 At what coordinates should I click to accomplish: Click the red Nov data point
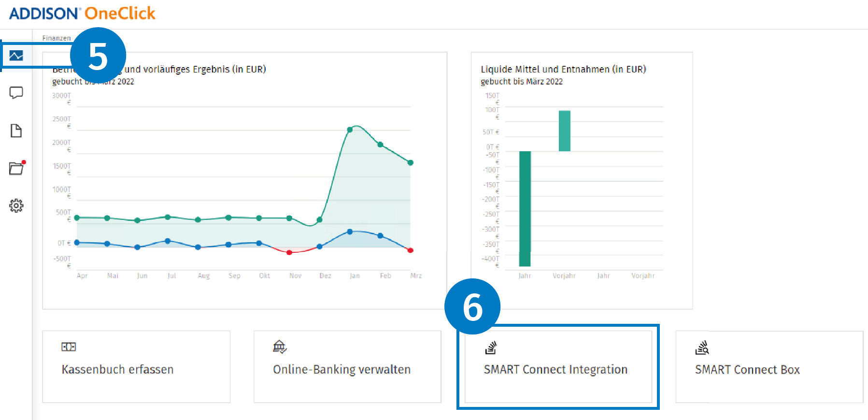[x=289, y=252]
